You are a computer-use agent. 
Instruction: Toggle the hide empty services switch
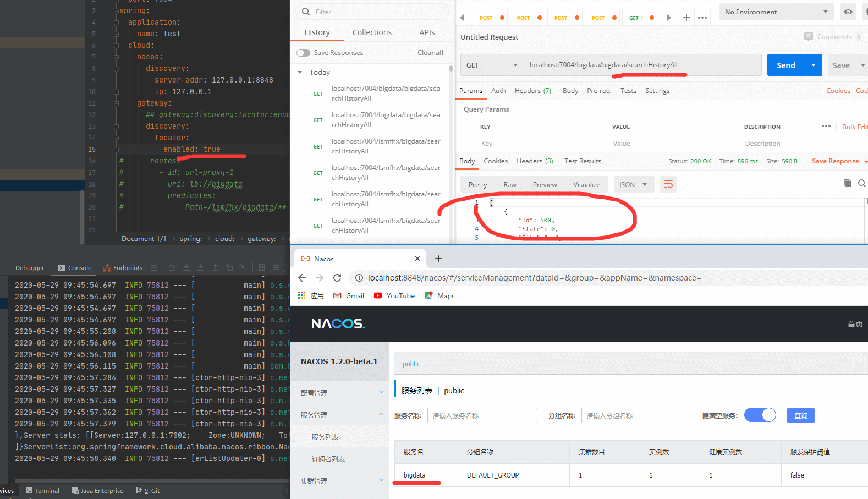coord(760,415)
